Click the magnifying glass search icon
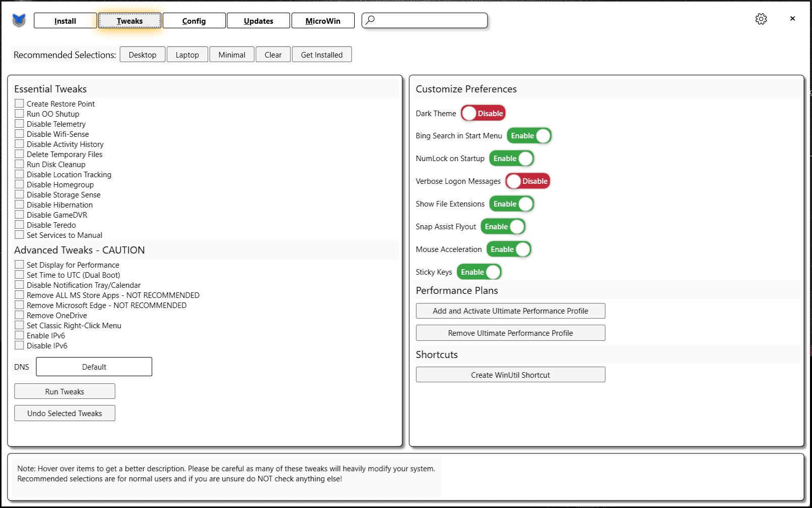 click(x=370, y=20)
